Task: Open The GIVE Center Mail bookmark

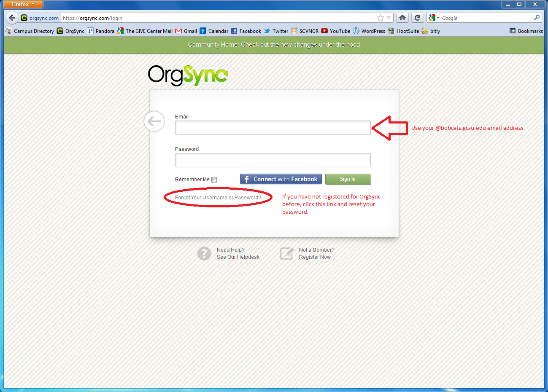Action: [x=145, y=31]
